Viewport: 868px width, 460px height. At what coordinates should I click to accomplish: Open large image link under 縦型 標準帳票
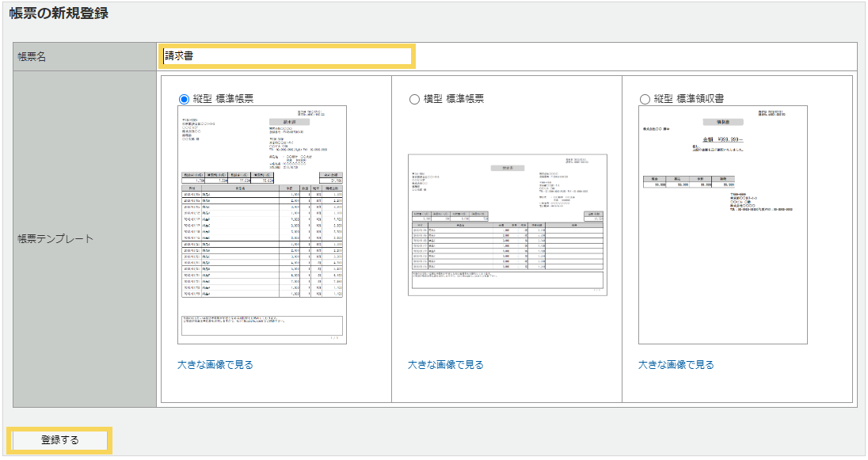tap(215, 365)
